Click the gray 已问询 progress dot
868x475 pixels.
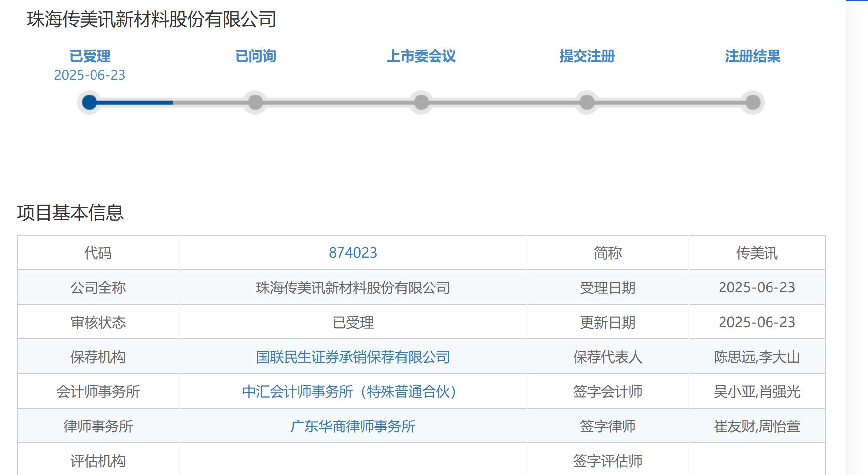click(255, 102)
